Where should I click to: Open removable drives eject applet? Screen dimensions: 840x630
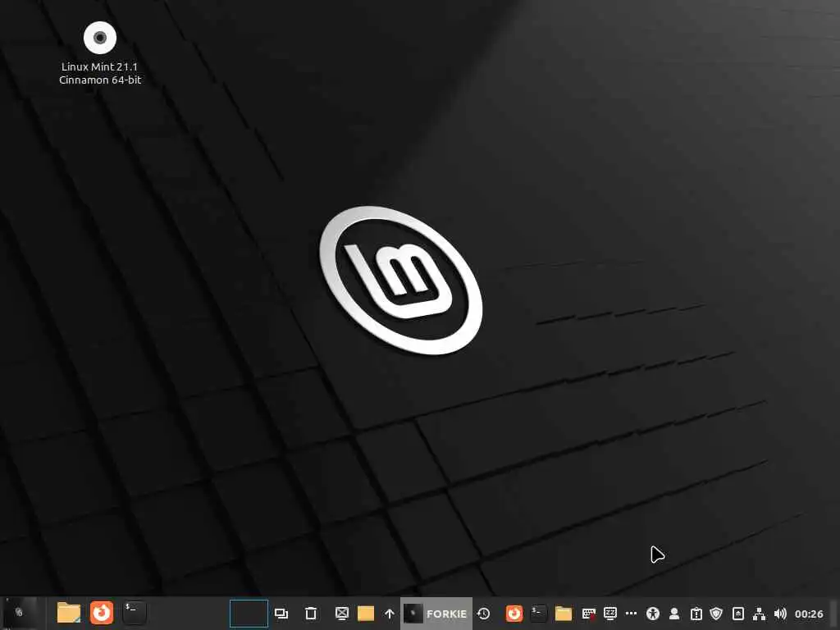click(737, 614)
